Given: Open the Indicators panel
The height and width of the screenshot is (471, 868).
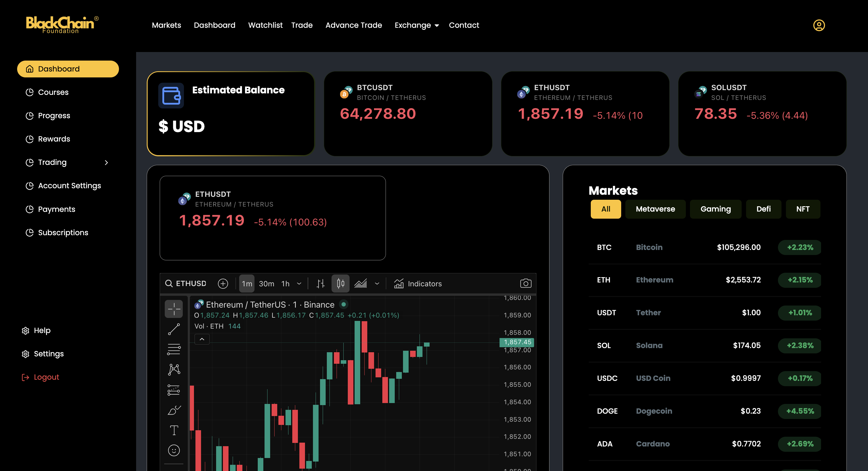Looking at the screenshot, I should 424,283.
